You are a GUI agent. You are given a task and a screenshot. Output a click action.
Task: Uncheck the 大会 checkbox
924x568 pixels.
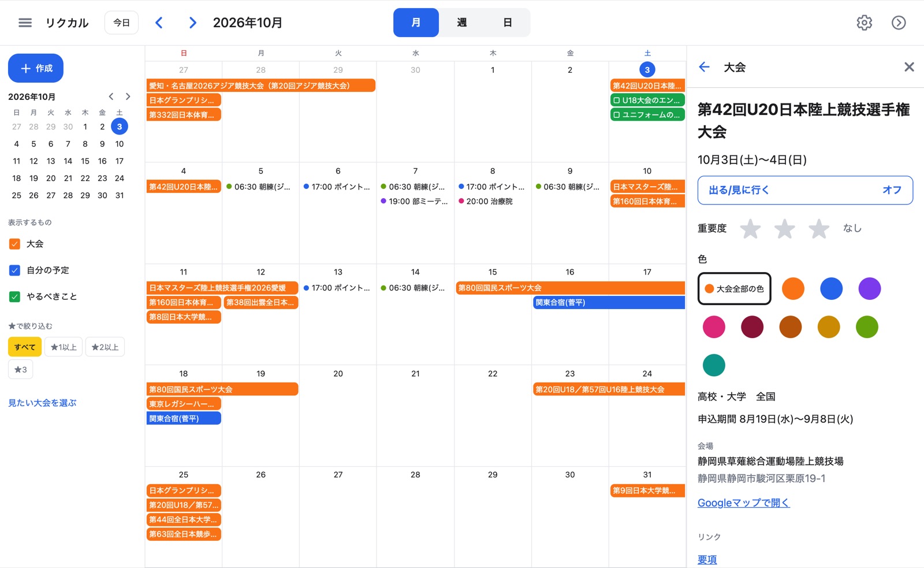point(15,244)
